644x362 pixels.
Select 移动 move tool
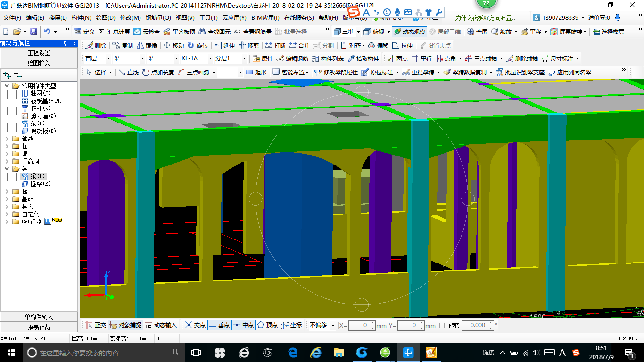pos(173,45)
